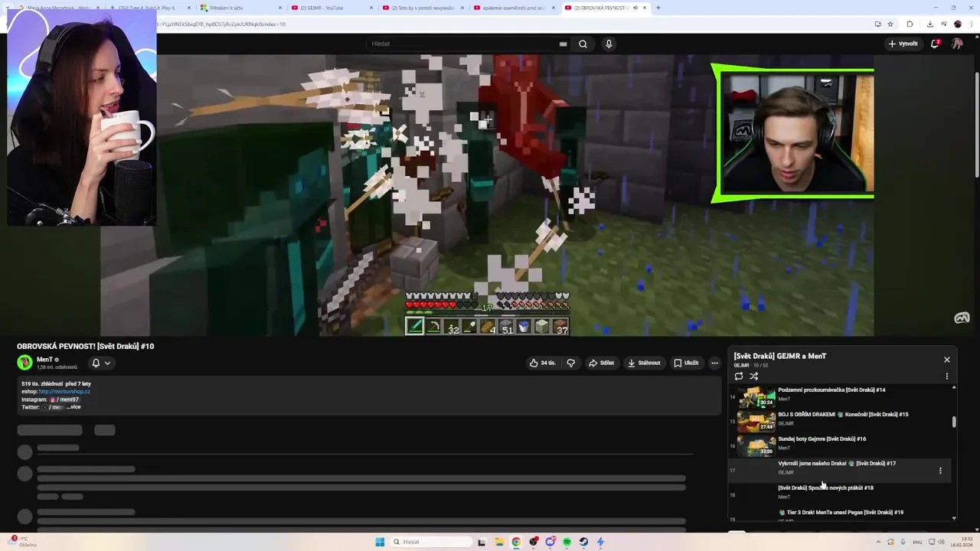Open options for Vykrmili jsme našeho Draka #17
The image size is (980, 551).
(x=940, y=471)
